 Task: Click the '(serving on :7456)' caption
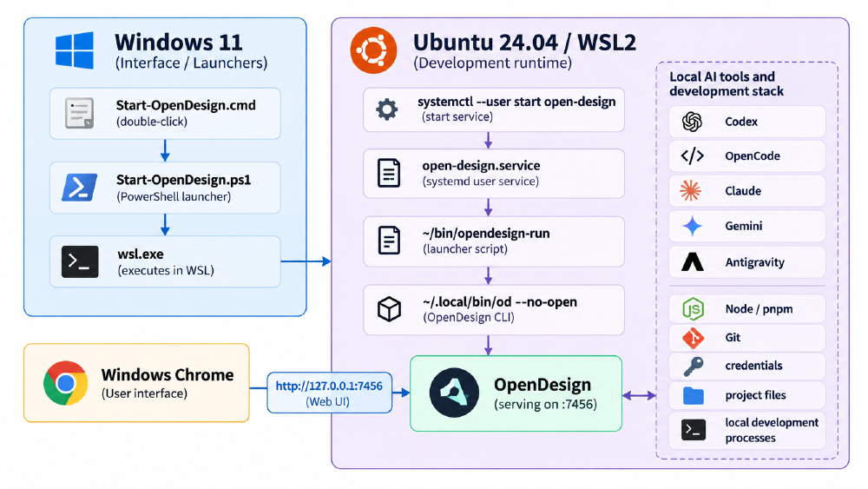pyautogui.click(x=545, y=404)
